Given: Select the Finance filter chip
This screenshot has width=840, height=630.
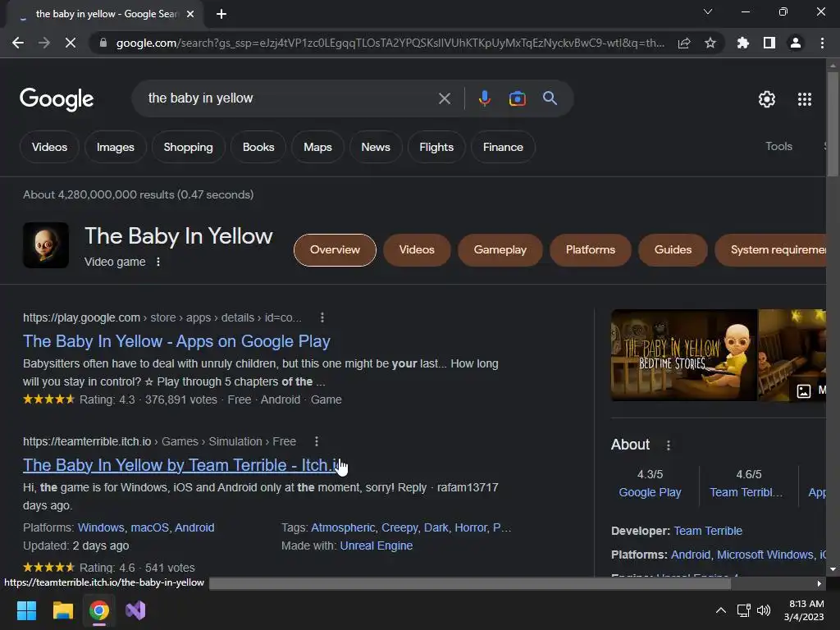Looking at the screenshot, I should coord(503,147).
